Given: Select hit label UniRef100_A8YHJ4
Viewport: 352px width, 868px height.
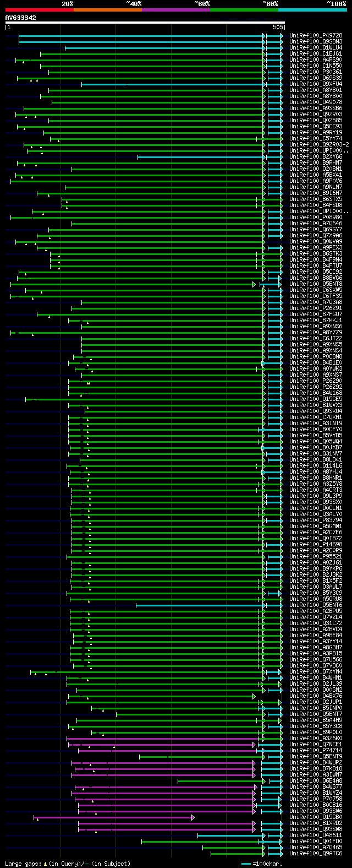Looking at the screenshot, I should 316,472.
